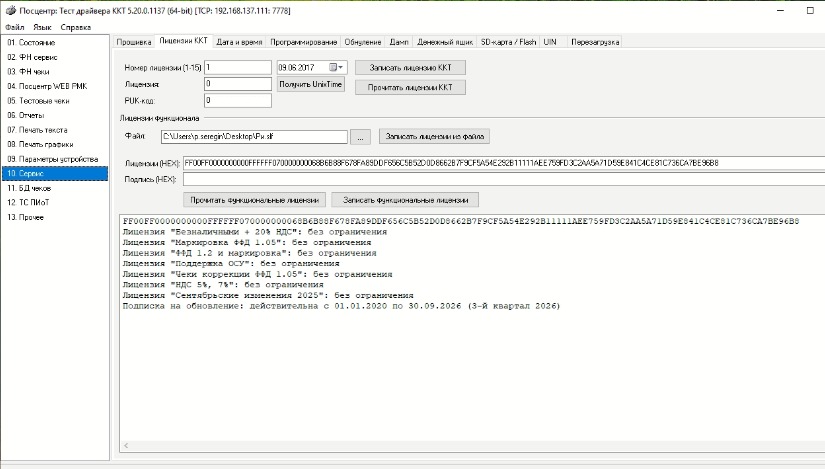
Task: Click the "Чеки коррекции ФФД 1.05" line
Action: pos(257,274)
